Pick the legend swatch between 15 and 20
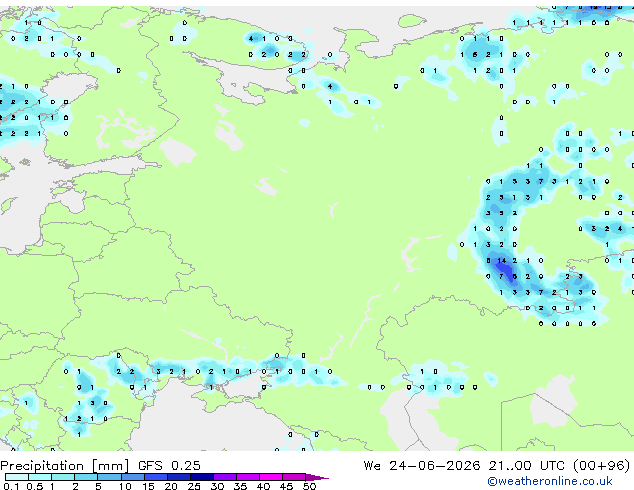This screenshot has height=490, width=634. [156, 477]
